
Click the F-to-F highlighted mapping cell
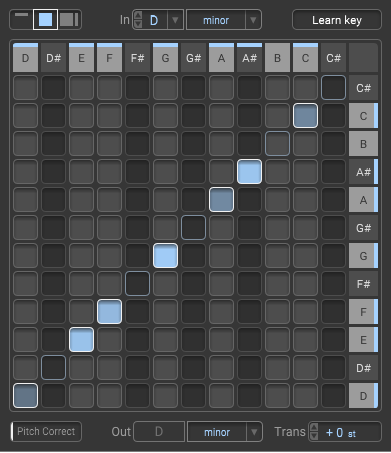(109, 312)
